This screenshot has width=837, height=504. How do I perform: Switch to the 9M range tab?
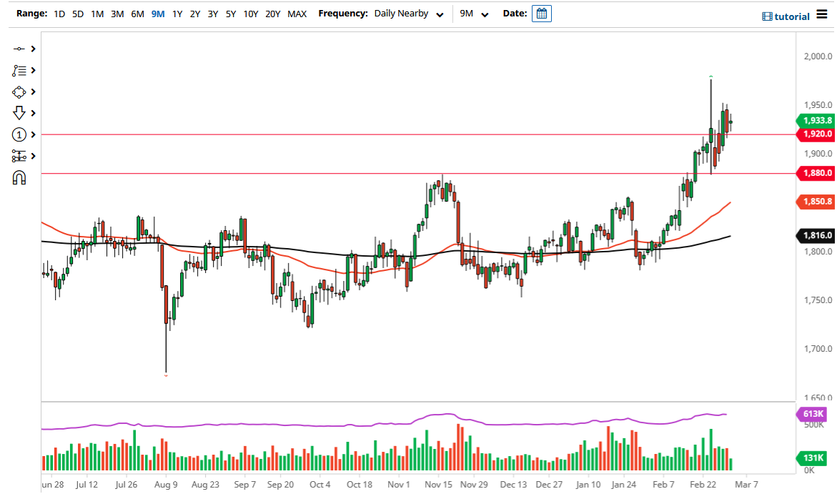coord(157,13)
